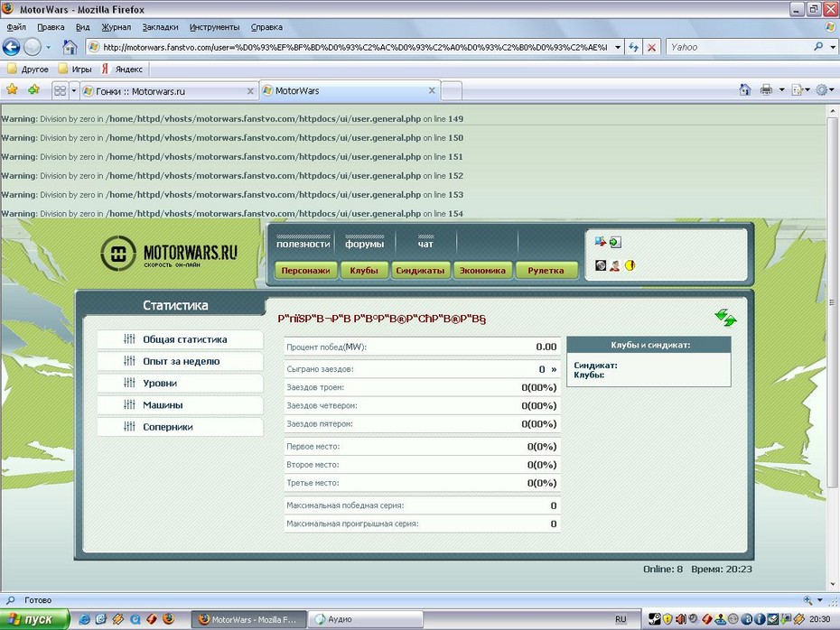The image size is (840, 630).
Task: Open the browser home page icon
Action: [x=70, y=47]
